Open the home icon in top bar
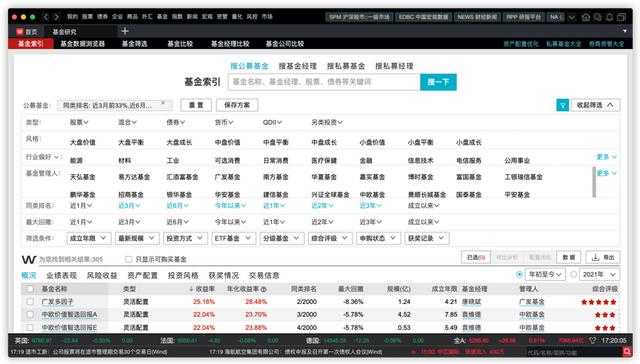Image resolution: width=640 pixels, height=364 pixels. click(x=586, y=17)
